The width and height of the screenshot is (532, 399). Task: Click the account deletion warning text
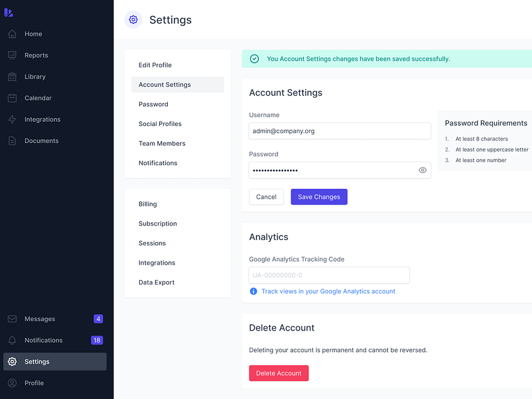(338, 350)
